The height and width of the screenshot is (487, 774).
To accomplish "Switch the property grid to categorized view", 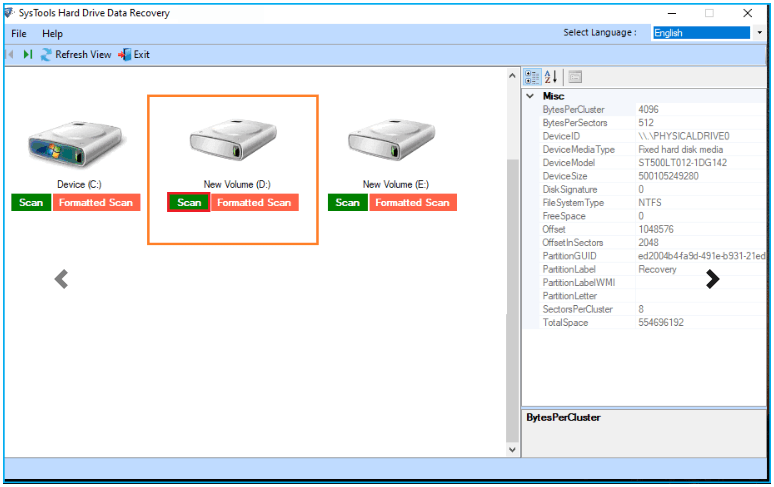I will pos(532,77).
